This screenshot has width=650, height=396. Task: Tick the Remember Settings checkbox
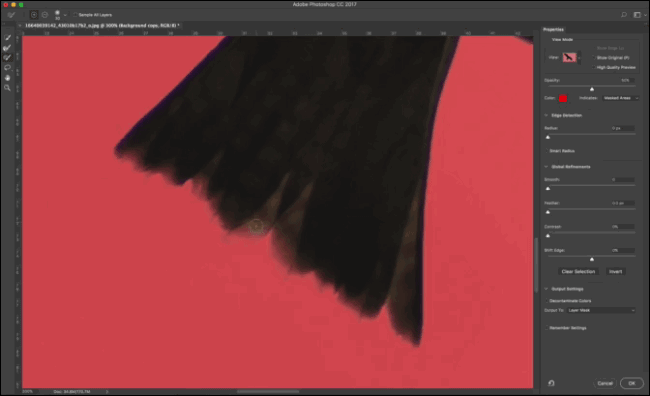[547, 328]
